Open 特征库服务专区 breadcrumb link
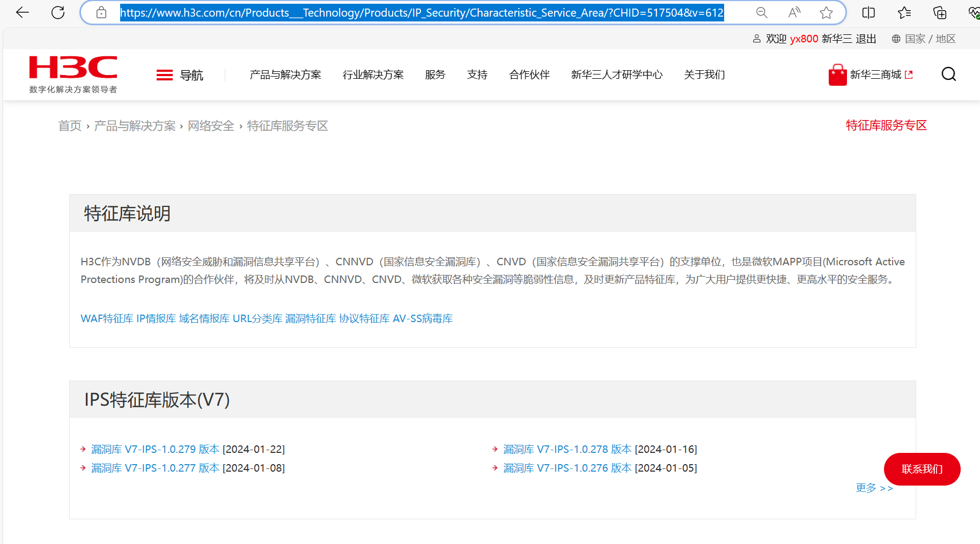Viewport: 980px width, 544px height. pyautogui.click(x=288, y=126)
